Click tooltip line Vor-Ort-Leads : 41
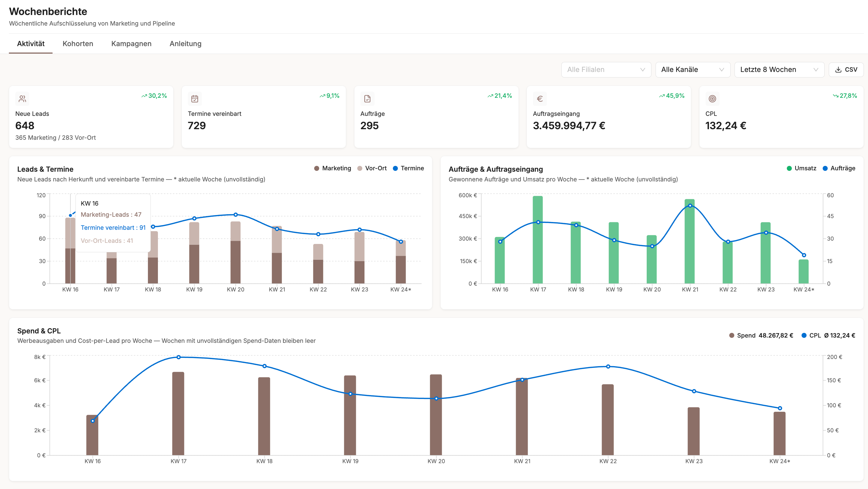 click(x=107, y=241)
